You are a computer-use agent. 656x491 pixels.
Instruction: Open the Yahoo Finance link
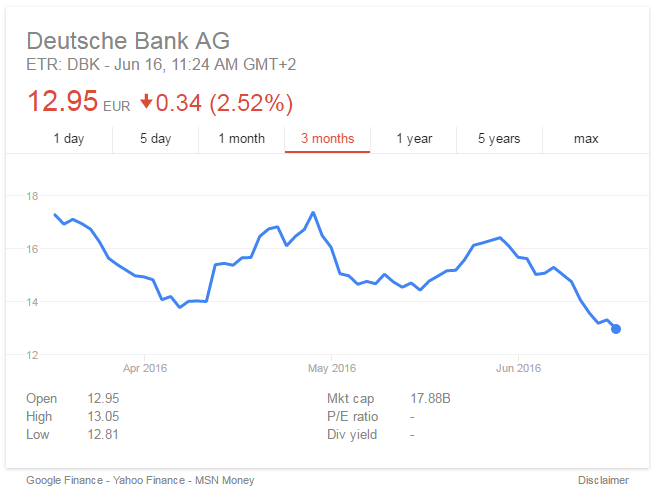[x=143, y=480]
